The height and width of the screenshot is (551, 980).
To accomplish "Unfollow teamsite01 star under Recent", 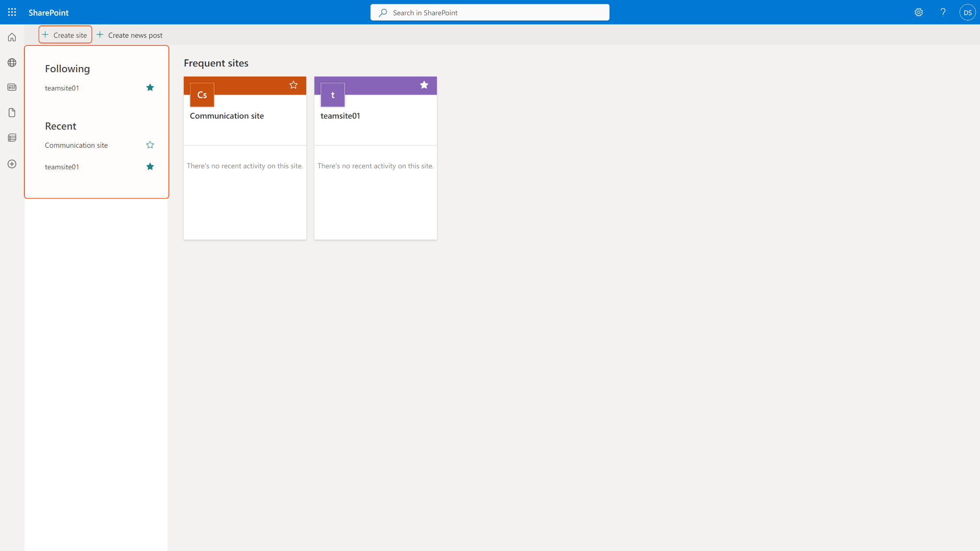I will coord(150,166).
